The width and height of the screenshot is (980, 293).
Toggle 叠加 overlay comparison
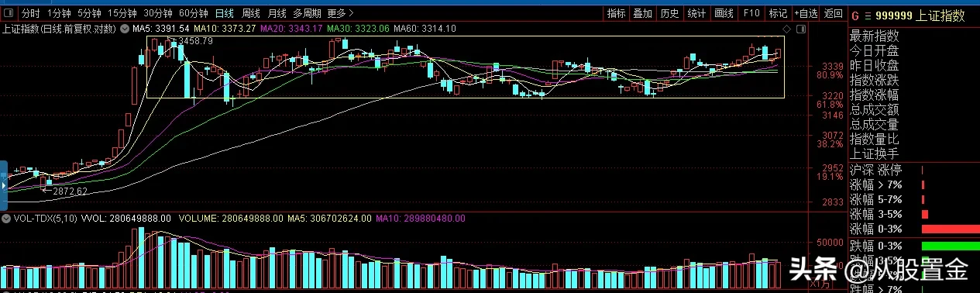[643, 13]
